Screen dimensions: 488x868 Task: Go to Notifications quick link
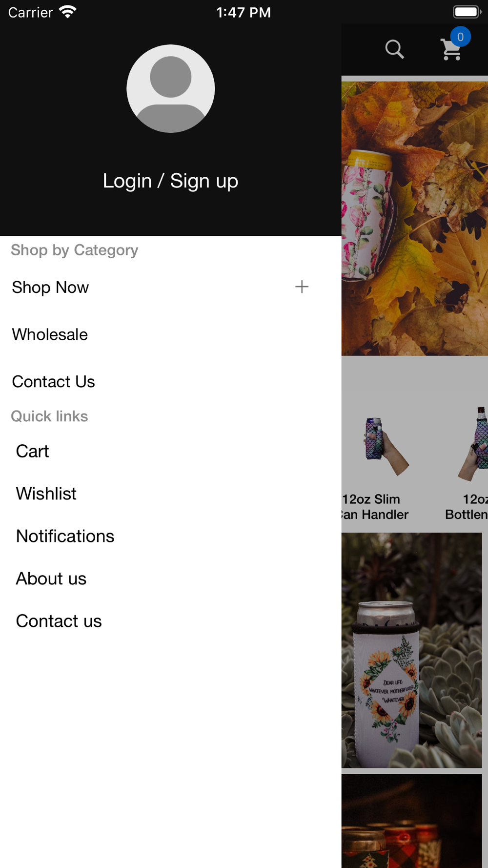[65, 536]
